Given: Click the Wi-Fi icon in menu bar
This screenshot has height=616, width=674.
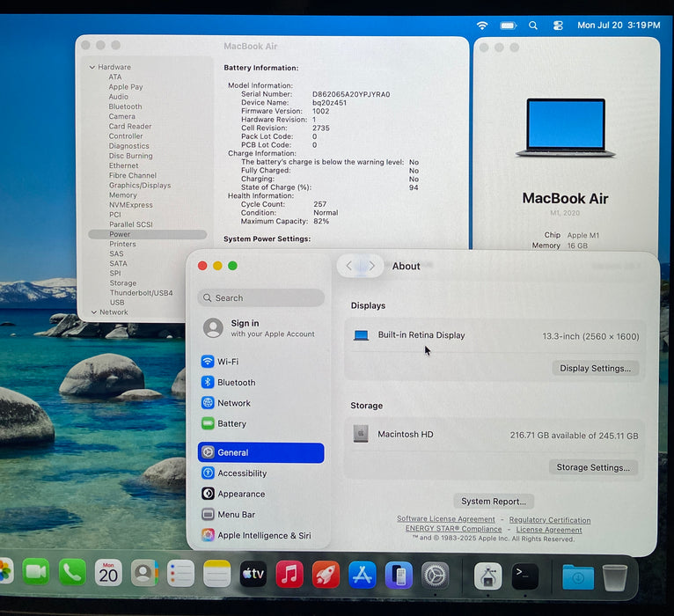Looking at the screenshot, I should click(482, 26).
